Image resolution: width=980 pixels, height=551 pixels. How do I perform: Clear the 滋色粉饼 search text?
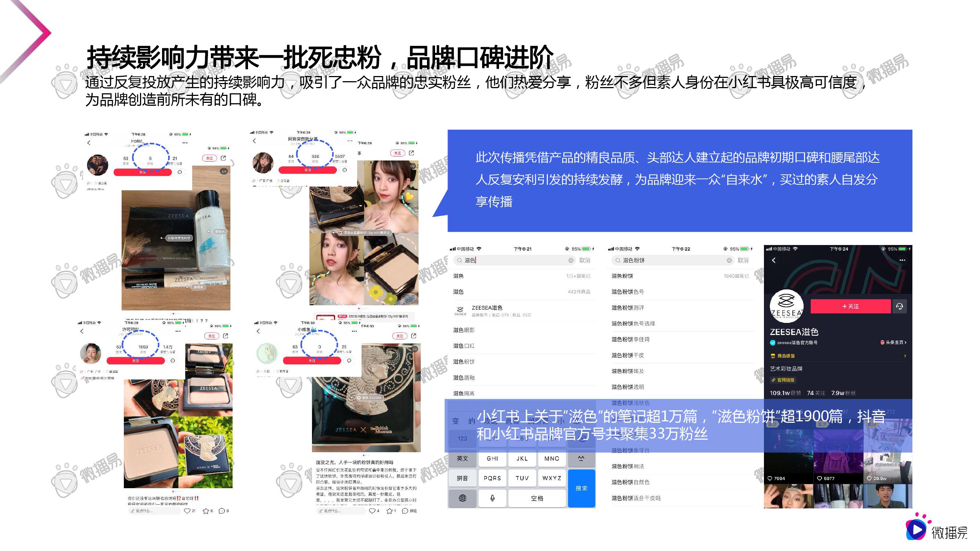tap(729, 260)
